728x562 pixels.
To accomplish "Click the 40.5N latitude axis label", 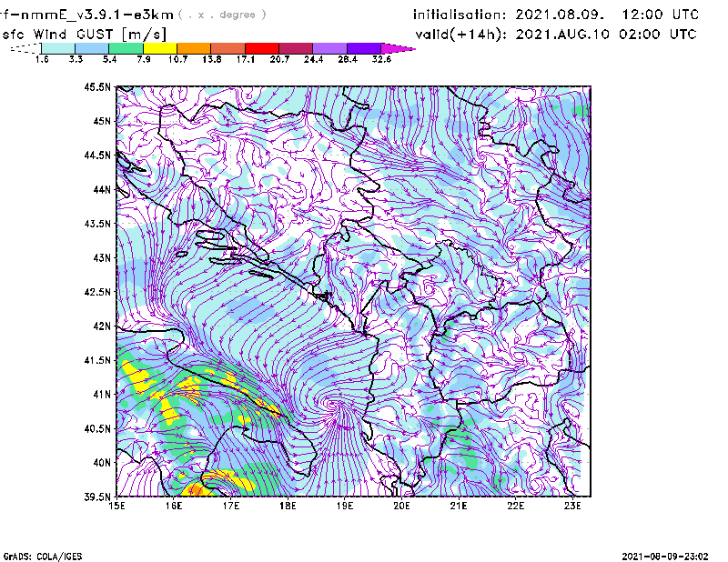I will pyautogui.click(x=97, y=429).
